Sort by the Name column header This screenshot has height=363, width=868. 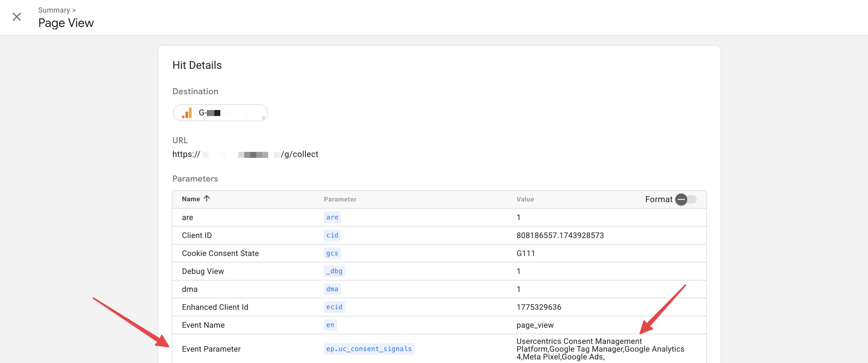(x=191, y=199)
